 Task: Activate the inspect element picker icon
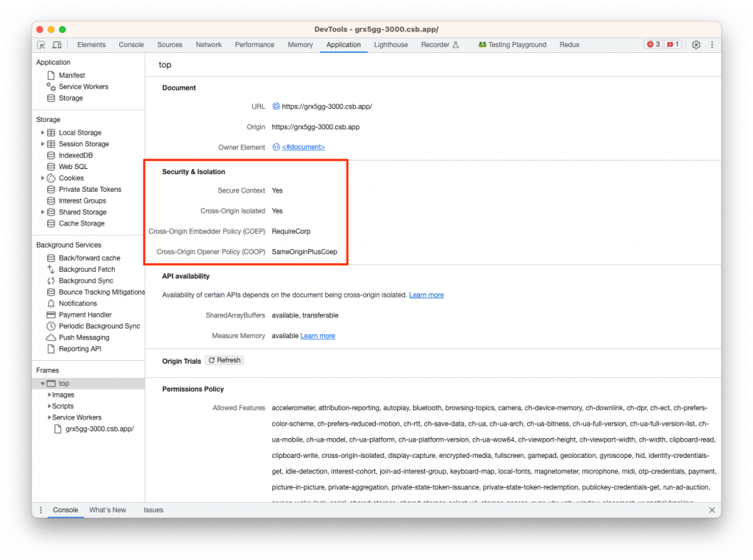pyautogui.click(x=41, y=45)
